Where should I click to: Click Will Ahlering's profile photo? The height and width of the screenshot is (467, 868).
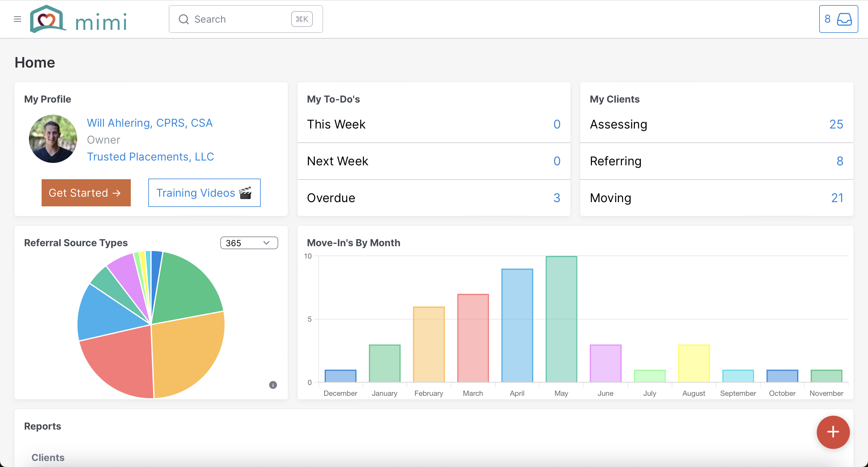[x=53, y=139]
